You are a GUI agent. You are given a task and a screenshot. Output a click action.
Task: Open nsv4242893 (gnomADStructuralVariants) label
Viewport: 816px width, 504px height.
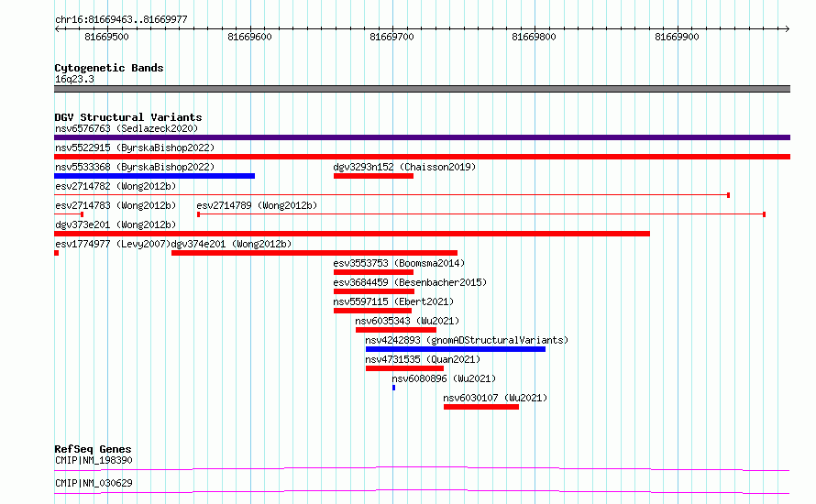click(467, 340)
